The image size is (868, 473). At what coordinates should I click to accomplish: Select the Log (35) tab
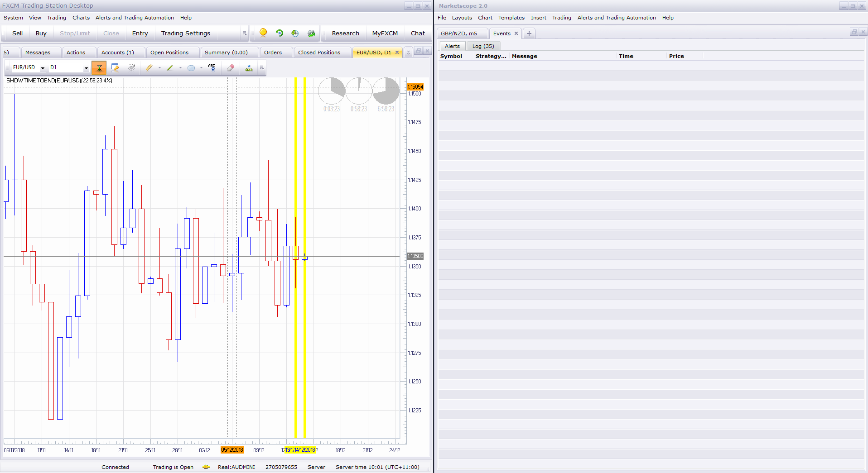483,46
